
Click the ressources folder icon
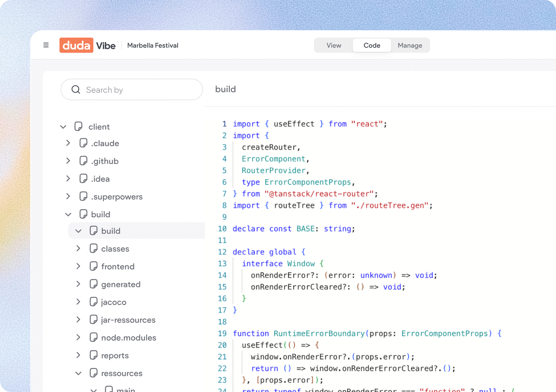[94, 373]
